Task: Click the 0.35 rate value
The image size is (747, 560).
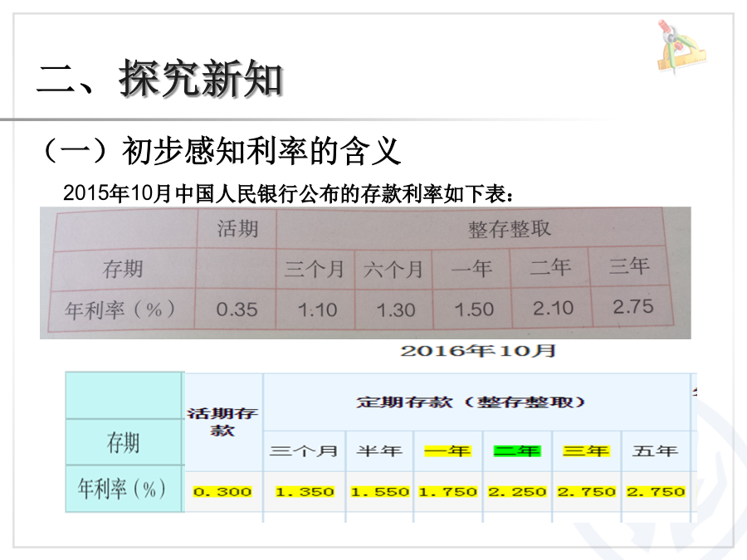Action: 237,310
